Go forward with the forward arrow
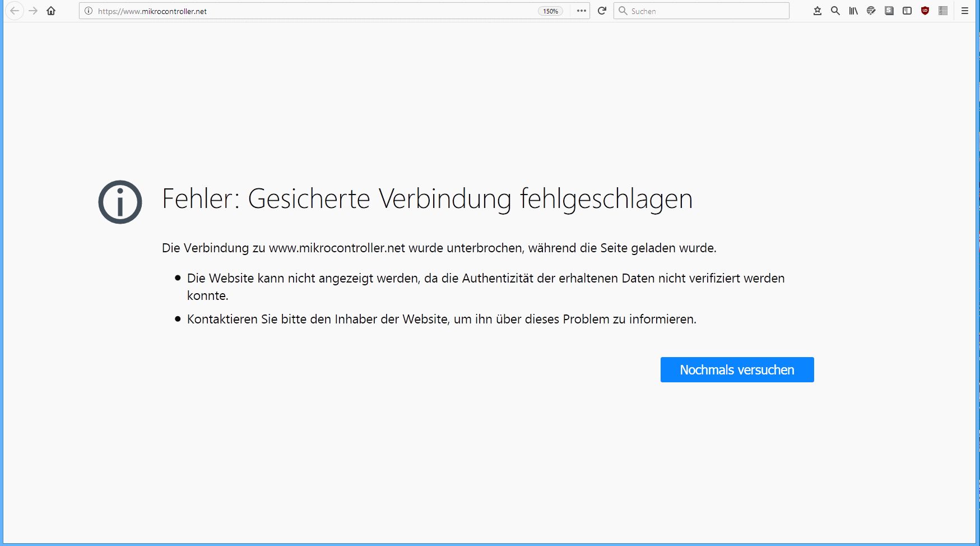Image resolution: width=980 pixels, height=546 pixels. (33, 11)
